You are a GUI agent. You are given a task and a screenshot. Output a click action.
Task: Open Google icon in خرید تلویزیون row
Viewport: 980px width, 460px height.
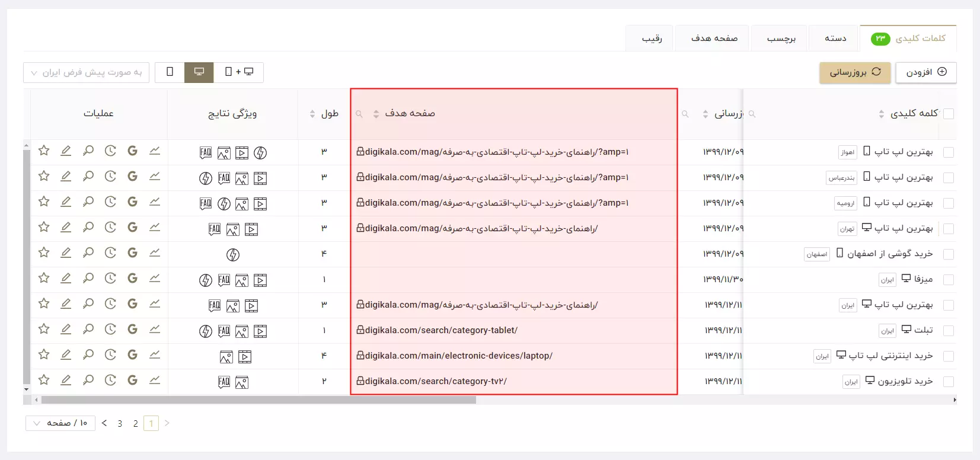pos(132,380)
